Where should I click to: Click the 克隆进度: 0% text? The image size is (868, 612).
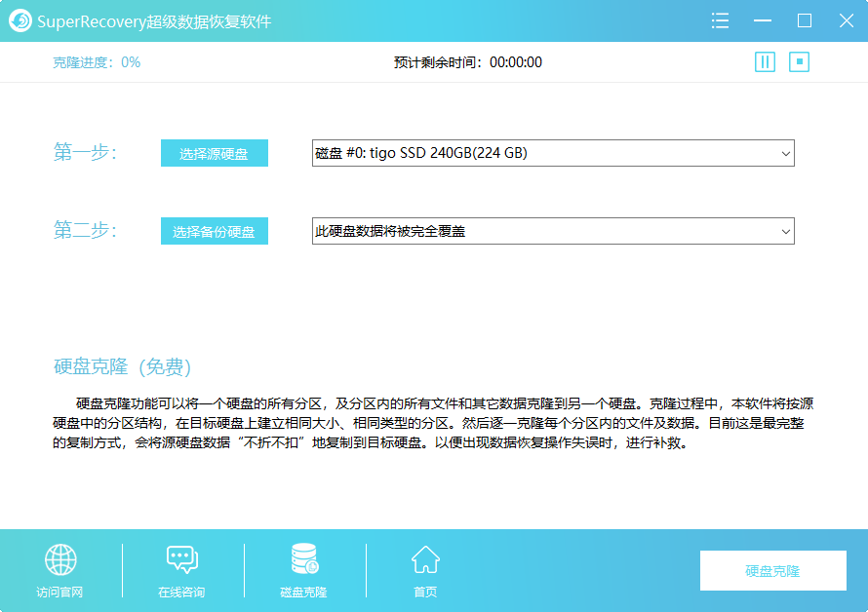coord(97,62)
